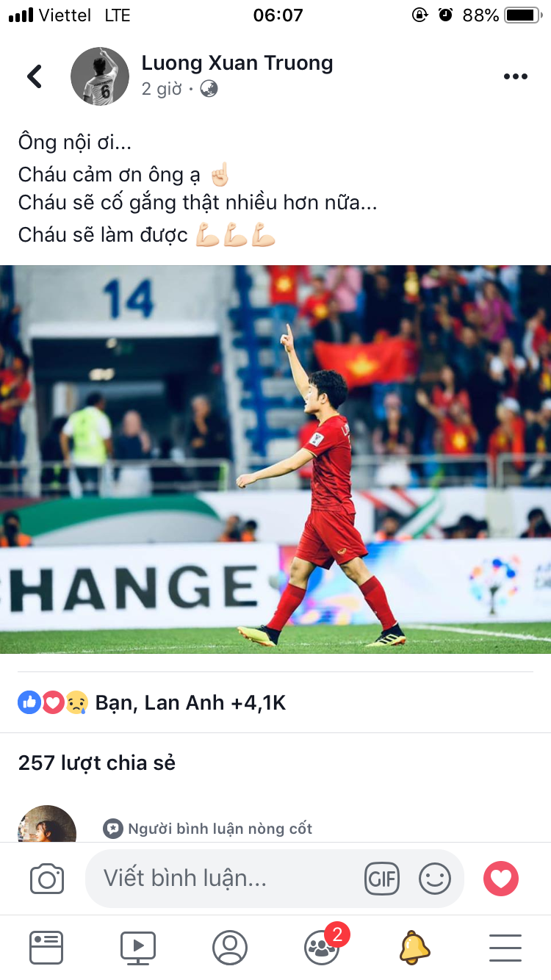
Task: Tap the red heart reaction icon
Action: [53, 703]
